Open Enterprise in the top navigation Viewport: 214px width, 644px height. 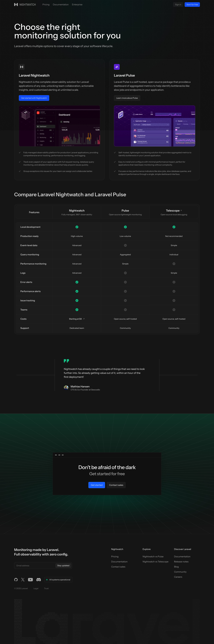click(x=77, y=5)
